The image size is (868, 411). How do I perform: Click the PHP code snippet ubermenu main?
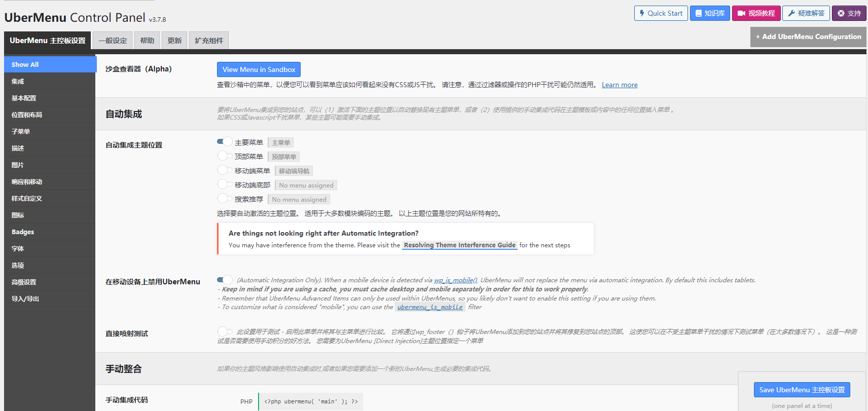(x=310, y=401)
